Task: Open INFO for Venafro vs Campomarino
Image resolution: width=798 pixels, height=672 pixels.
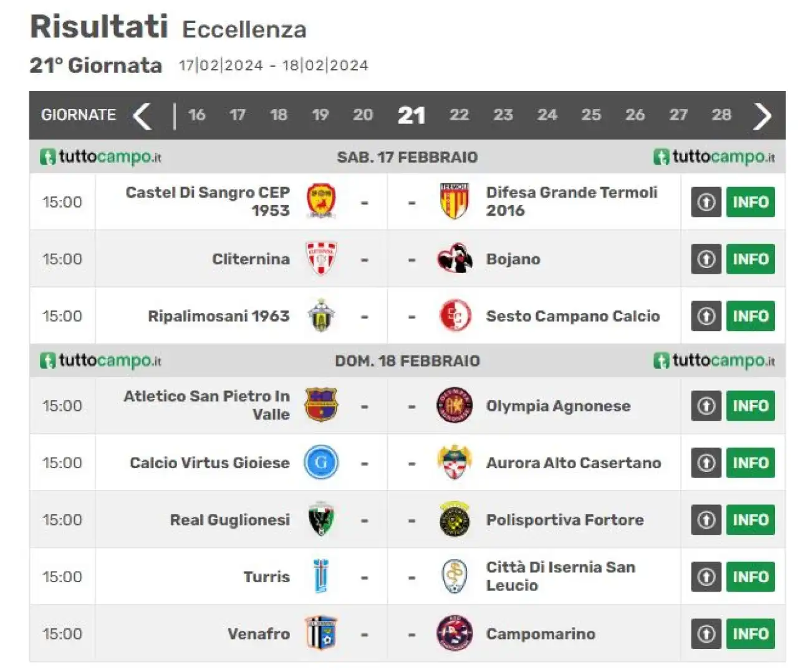Action: [x=750, y=633]
